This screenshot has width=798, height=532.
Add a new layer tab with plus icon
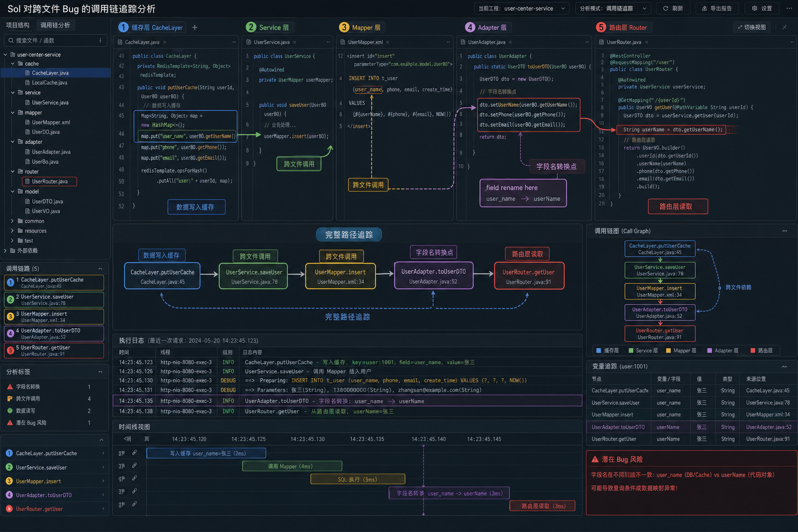pyautogui.click(x=195, y=28)
